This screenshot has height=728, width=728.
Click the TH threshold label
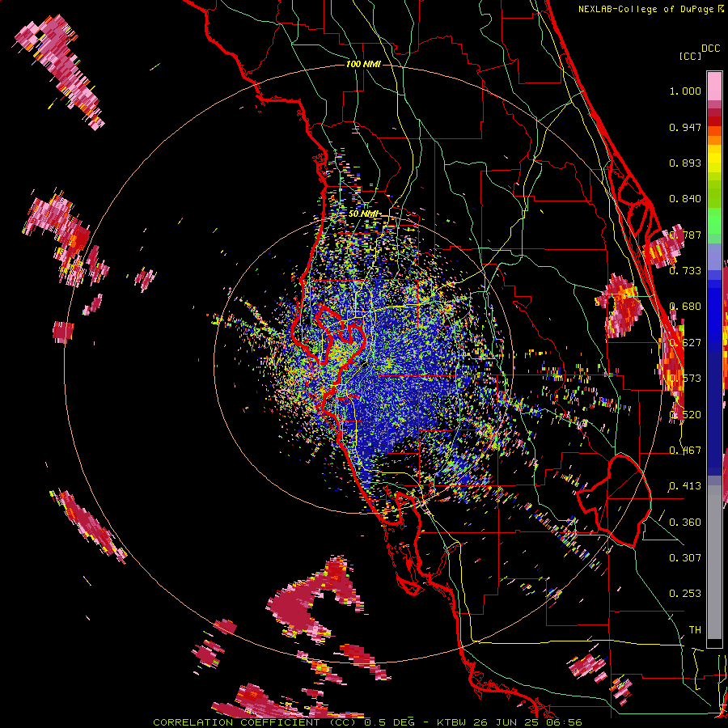[x=695, y=630]
